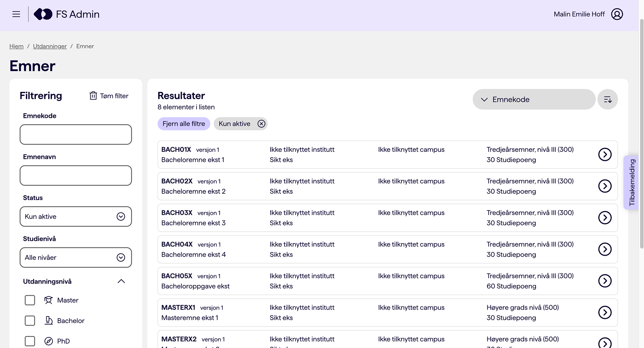644x348 pixels.
Task: Click the Bachelor microscope icon
Action: [x=49, y=321]
